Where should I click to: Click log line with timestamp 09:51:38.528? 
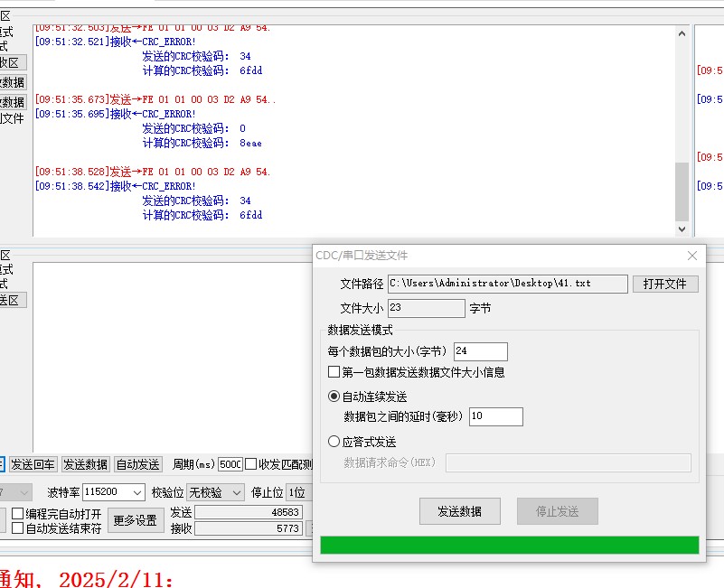tap(153, 173)
